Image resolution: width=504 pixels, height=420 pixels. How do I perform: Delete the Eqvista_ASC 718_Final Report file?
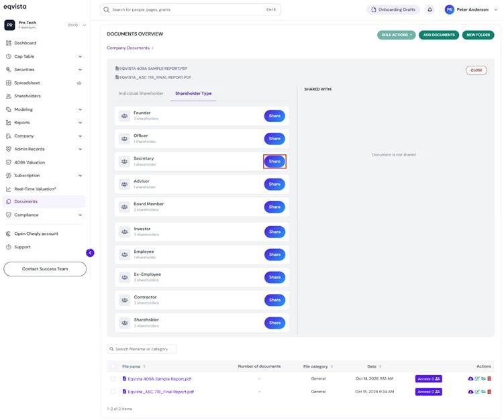[x=489, y=392]
